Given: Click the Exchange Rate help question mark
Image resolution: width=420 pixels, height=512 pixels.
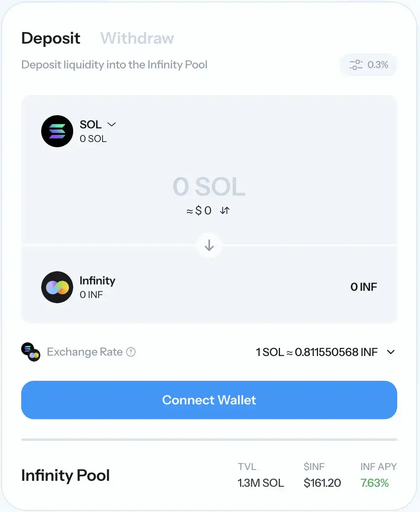Looking at the screenshot, I should pos(131,352).
